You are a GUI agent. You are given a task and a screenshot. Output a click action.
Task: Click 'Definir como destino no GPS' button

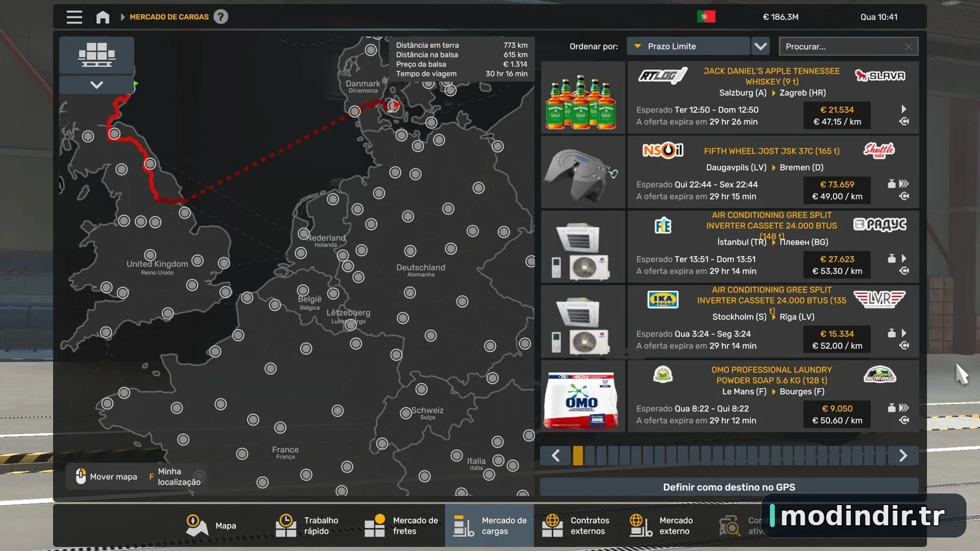pyautogui.click(x=729, y=487)
